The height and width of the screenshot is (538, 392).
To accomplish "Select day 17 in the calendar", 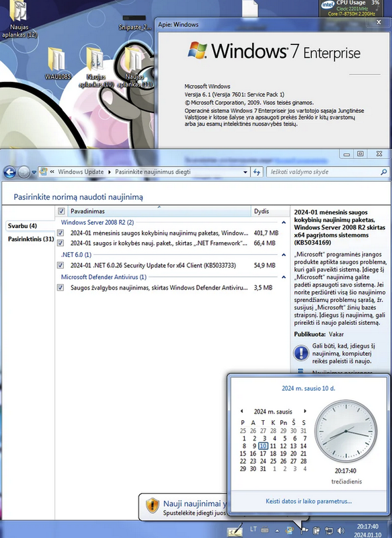I will [263, 453].
